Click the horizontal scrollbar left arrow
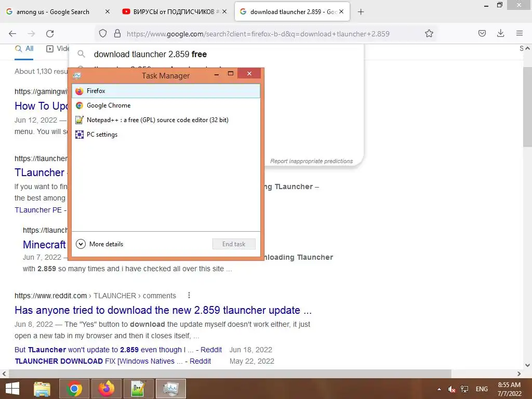 pos(4,374)
